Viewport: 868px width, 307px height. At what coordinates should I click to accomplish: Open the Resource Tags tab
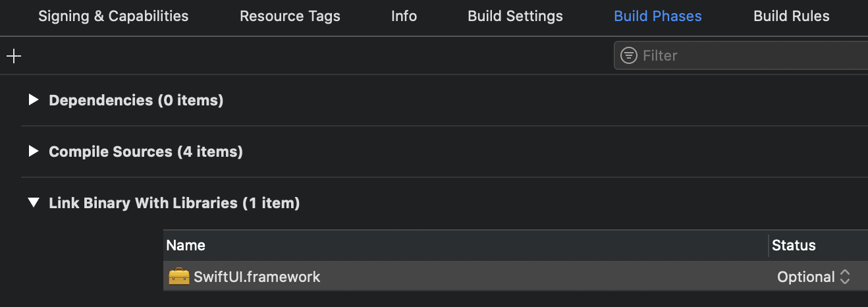pyautogui.click(x=290, y=16)
